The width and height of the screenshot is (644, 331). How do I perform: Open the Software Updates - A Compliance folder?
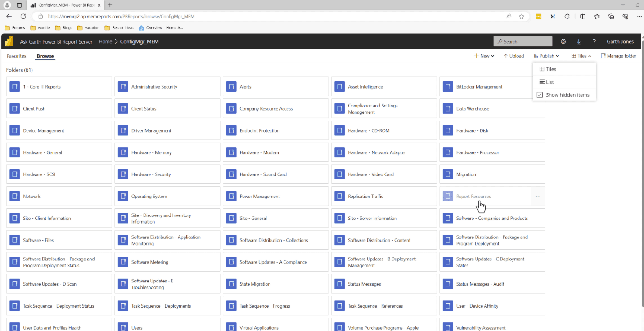[275, 262]
